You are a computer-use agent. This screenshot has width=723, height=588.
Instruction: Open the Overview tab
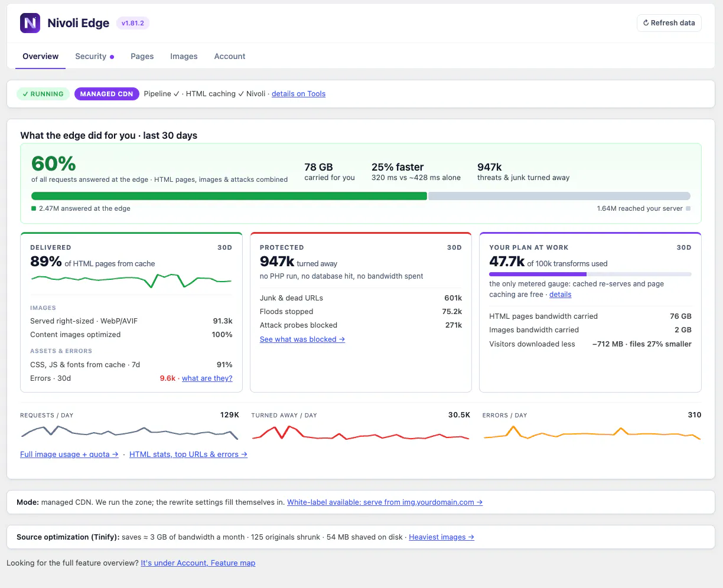click(40, 57)
